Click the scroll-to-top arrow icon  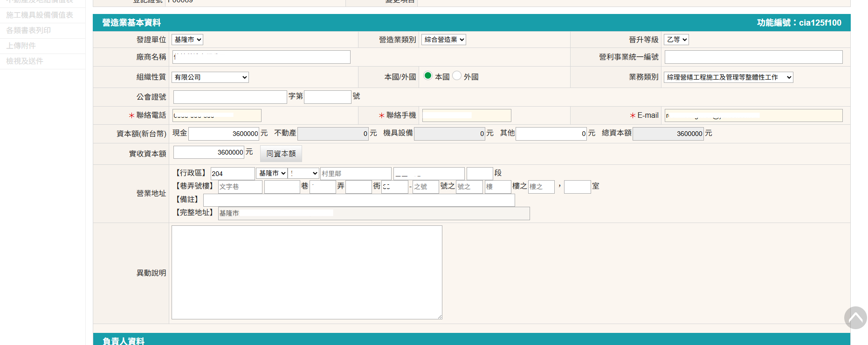click(855, 318)
